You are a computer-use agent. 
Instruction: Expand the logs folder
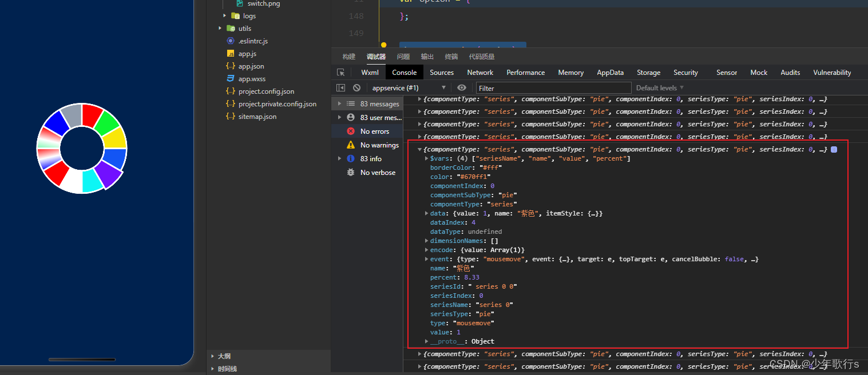coord(225,16)
